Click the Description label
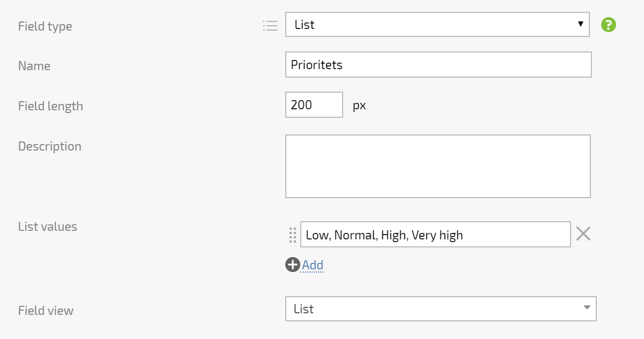 50,146
